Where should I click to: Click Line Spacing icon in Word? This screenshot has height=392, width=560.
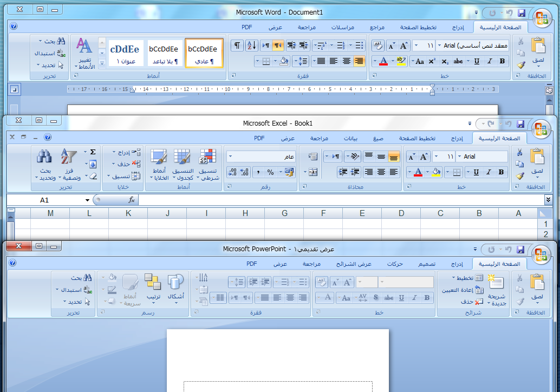click(x=302, y=61)
